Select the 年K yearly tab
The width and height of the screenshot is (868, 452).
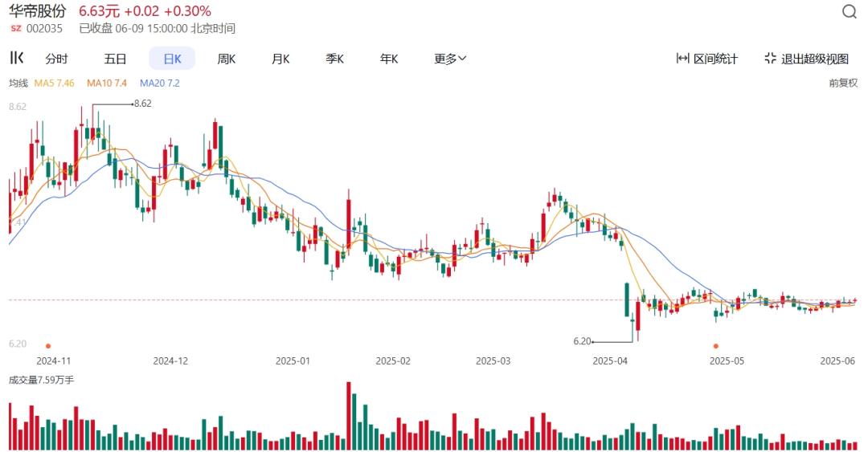389,59
